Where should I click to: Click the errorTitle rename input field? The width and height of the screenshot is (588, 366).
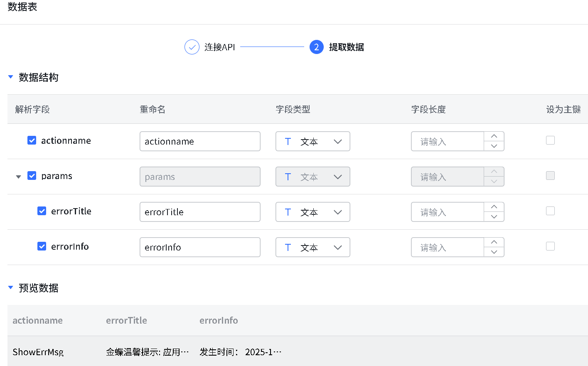(200, 212)
